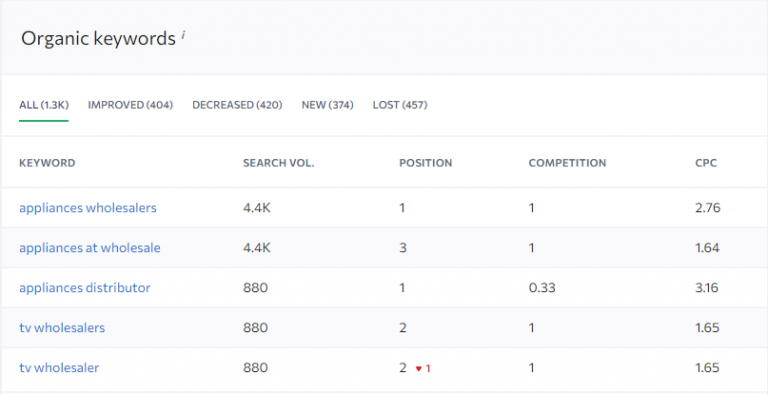Open the DECREASED (420) tab
The height and width of the screenshot is (395, 768).
[x=237, y=105]
